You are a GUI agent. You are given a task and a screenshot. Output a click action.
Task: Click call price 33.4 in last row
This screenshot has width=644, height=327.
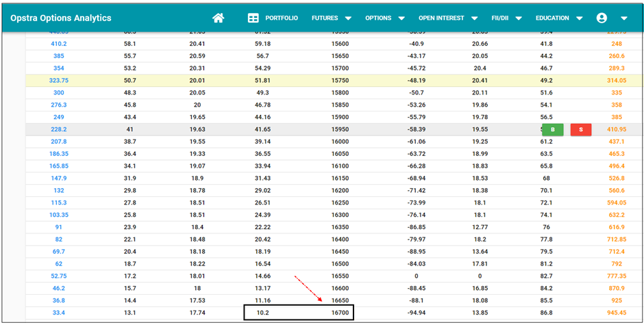pos(59,313)
